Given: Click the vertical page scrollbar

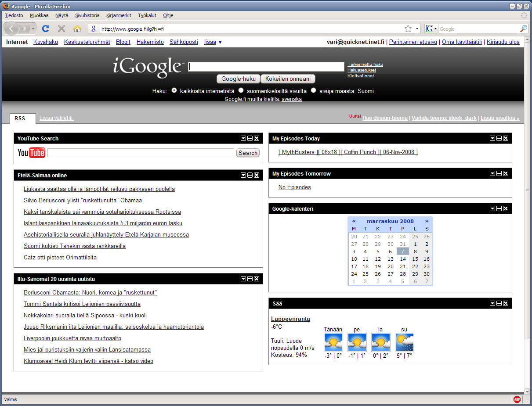Looking at the screenshot, I should [x=528, y=191].
